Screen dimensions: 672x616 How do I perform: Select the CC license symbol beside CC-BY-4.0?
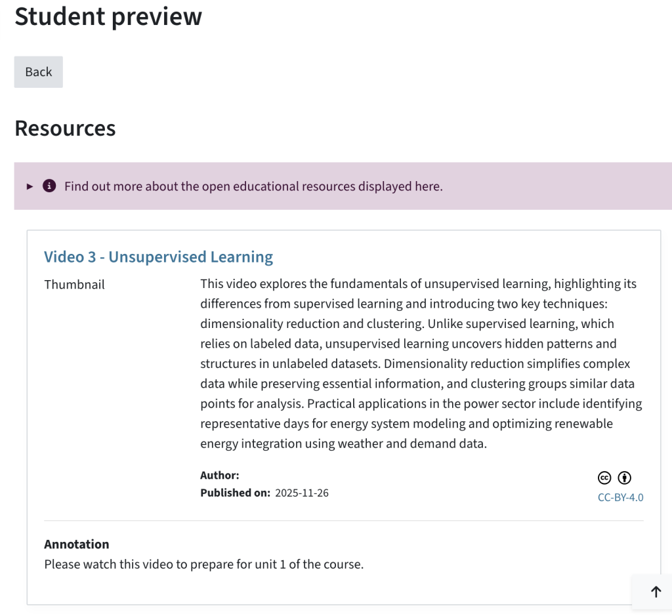pos(604,478)
